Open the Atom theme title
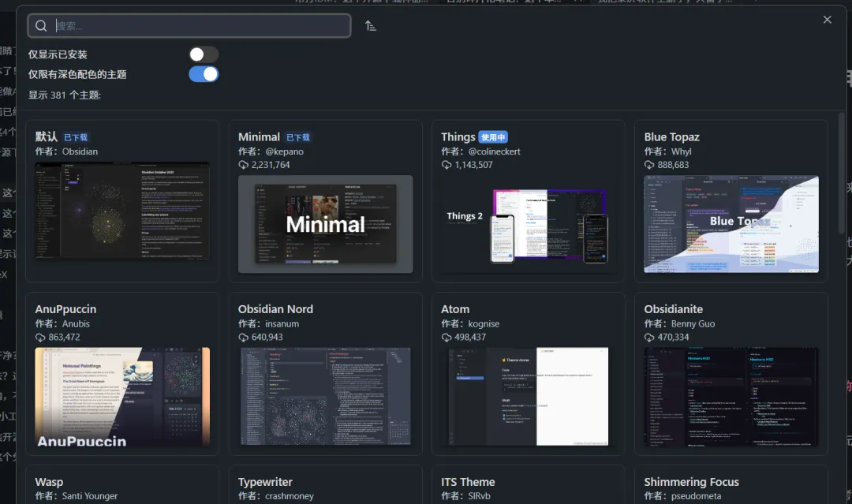The image size is (852, 504). tap(455, 309)
